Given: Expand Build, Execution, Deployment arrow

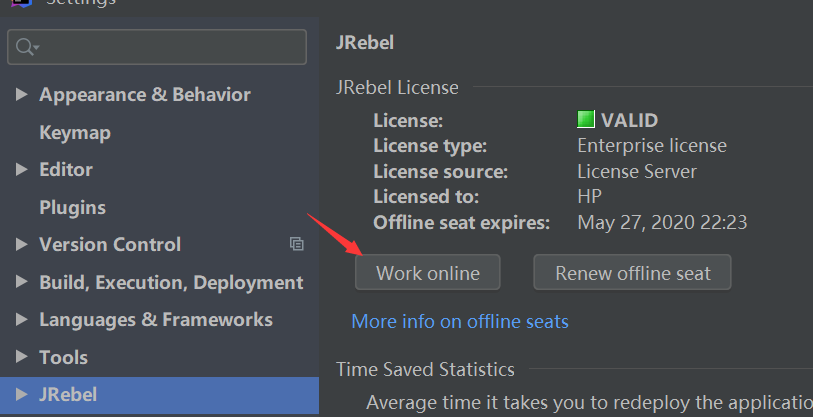Looking at the screenshot, I should point(22,283).
